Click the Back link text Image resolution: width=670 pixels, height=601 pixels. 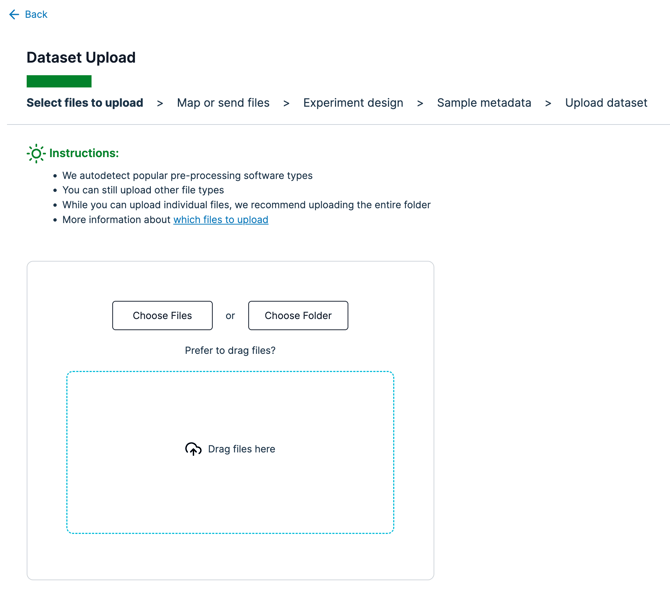[36, 15]
